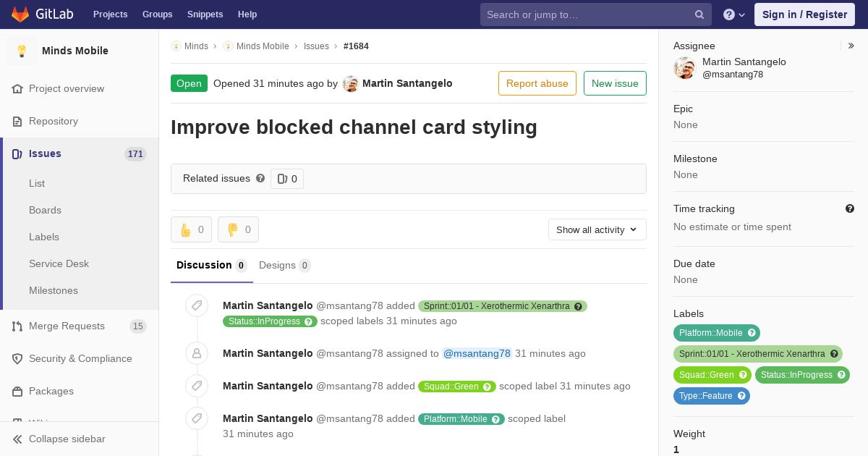Click assignee handle @msantang78
The height and width of the screenshot is (456, 868).
(733, 75)
